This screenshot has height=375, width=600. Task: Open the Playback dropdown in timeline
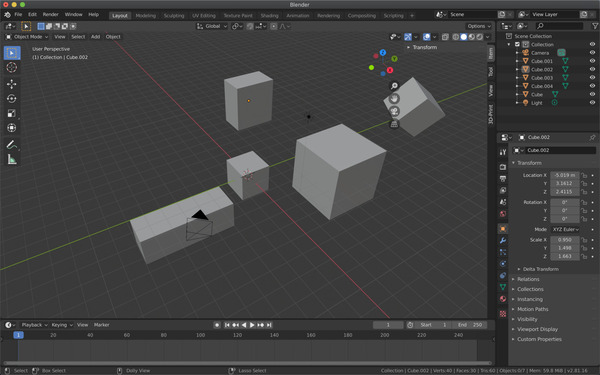pos(34,325)
